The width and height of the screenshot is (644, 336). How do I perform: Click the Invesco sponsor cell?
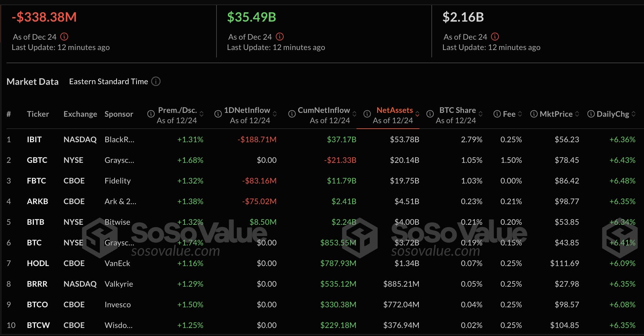[117, 305]
